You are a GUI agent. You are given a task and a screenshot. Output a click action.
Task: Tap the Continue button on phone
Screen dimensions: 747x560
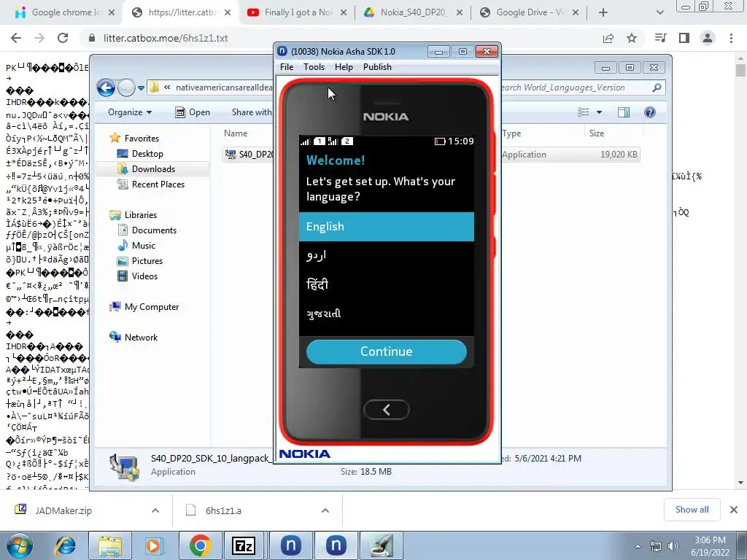pos(387,351)
